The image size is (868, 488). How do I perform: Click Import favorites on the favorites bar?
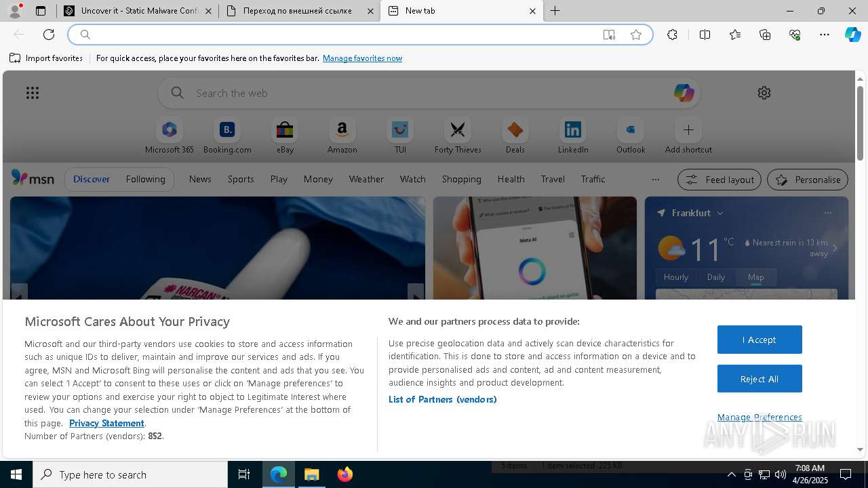(46, 58)
